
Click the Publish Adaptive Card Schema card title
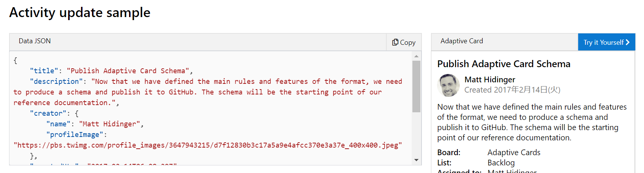[x=504, y=64]
